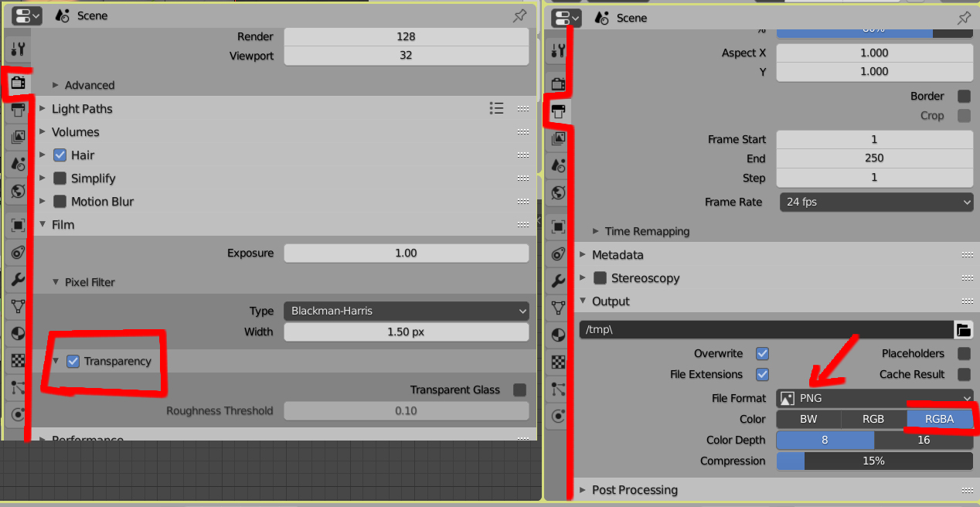Open the Scene tab in right panel
This screenshot has width=980, height=507.
tap(560, 165)
